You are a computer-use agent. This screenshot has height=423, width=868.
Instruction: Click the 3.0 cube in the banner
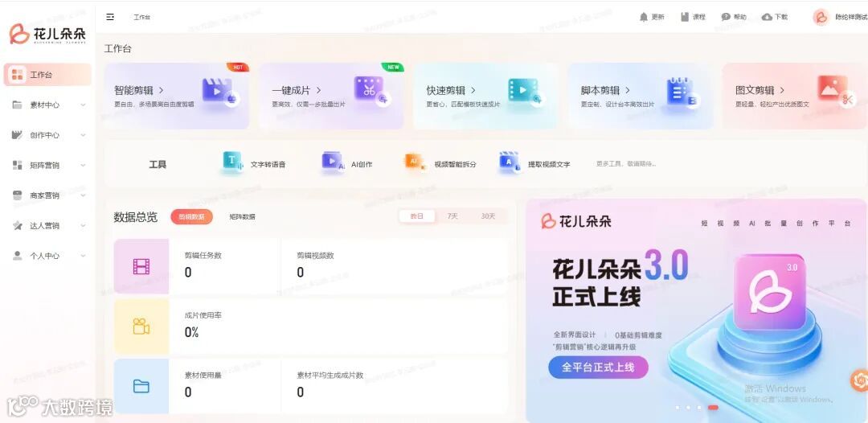769,292
